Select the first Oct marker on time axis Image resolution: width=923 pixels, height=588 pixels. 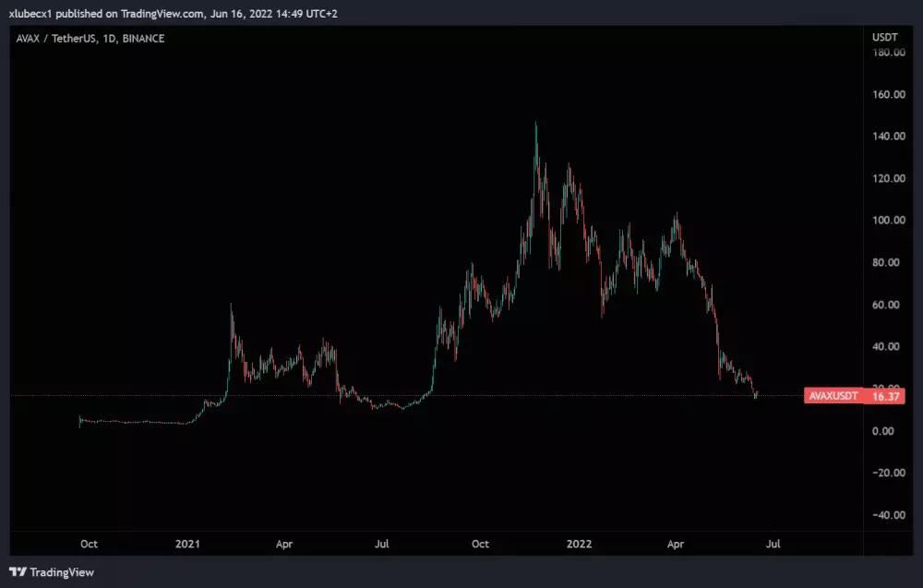(90, 545)
